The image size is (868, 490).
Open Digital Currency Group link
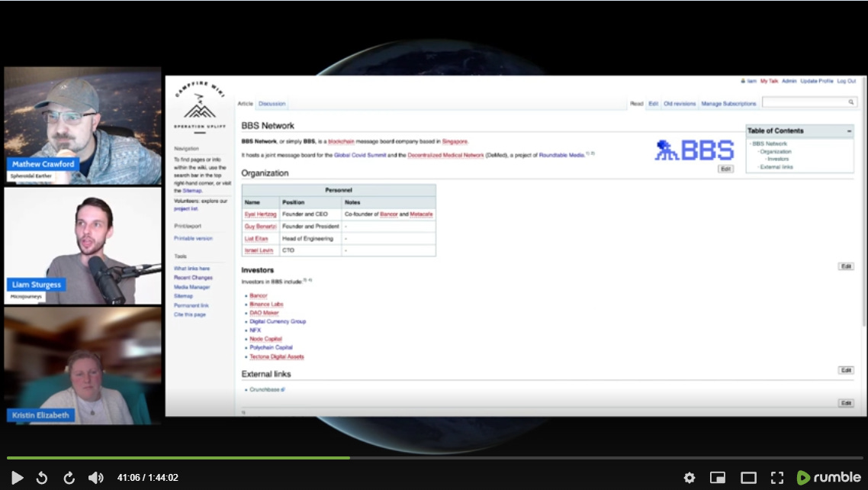(278, 321)
